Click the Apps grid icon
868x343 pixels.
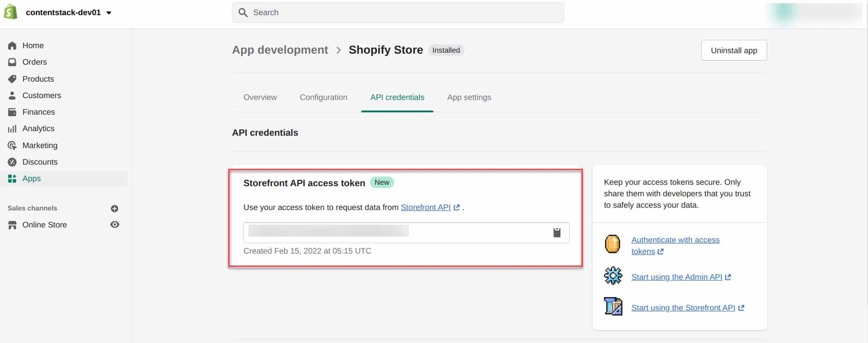[12, 179]
